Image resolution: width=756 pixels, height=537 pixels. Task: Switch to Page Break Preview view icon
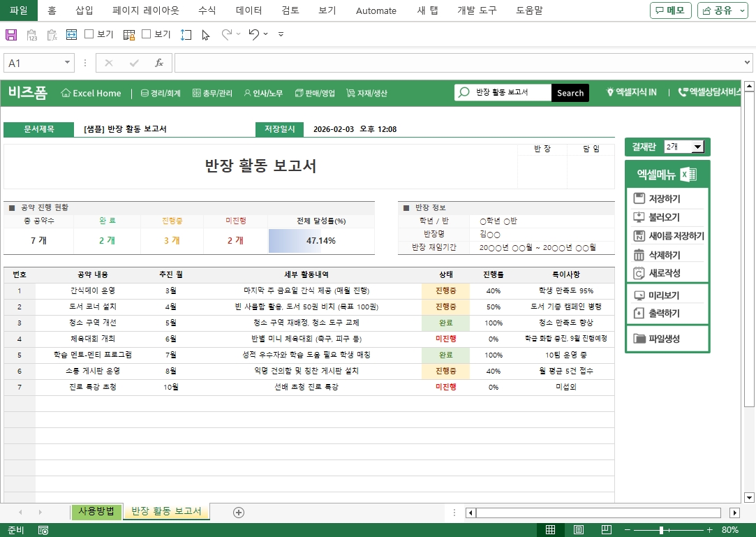tap(607, 530)
